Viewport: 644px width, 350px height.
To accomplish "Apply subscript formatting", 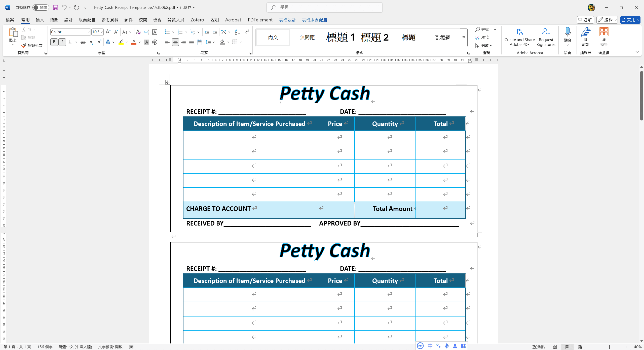I will (91, 42).
